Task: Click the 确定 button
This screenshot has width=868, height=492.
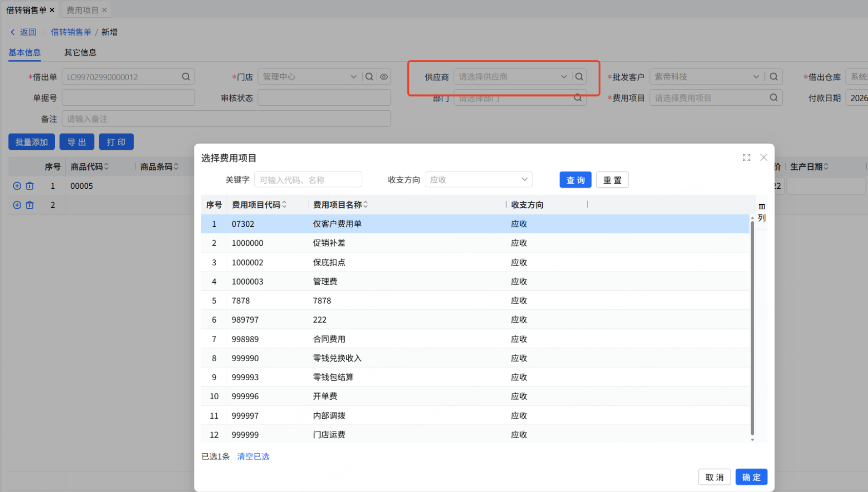Action: coord(752,477)
